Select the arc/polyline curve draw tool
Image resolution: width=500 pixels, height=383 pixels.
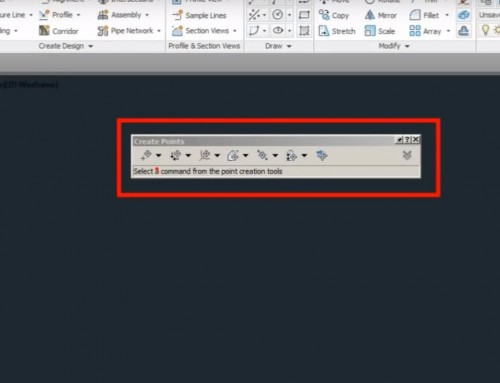coord(254,31)
